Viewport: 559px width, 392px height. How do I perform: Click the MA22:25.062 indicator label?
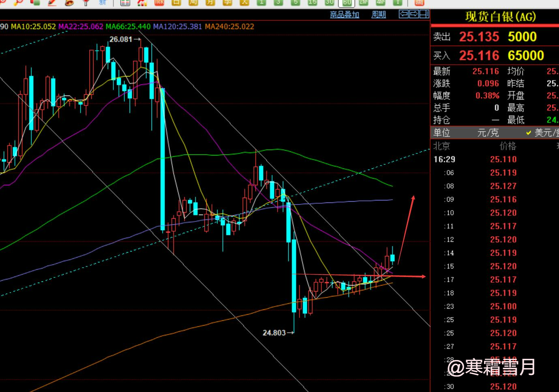pyautogui.click(x=81, y=27)
